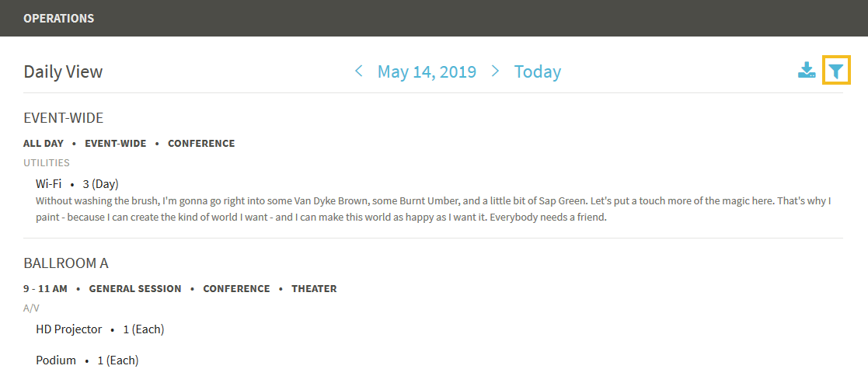Image resolution: width=868 pixels, height=376 pixels.
Task: Select the UTILITIES category label
Action: coord(47,163)
